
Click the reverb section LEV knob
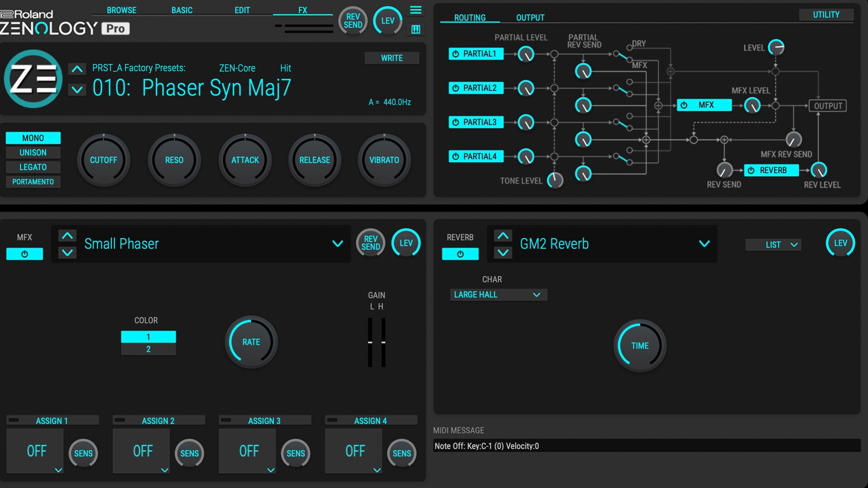tap(840, 243)
